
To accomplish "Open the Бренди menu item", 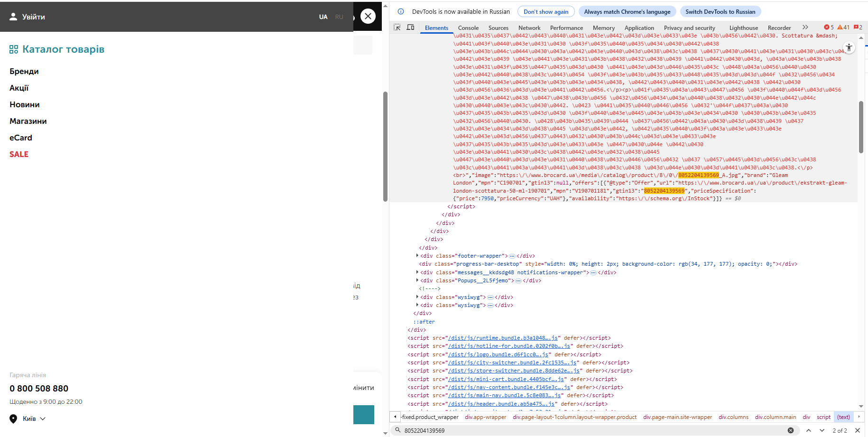I will tap(24, 71).
